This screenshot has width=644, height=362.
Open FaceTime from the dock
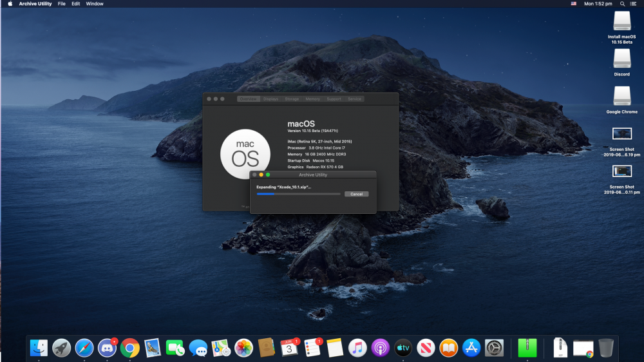[175, 348]
